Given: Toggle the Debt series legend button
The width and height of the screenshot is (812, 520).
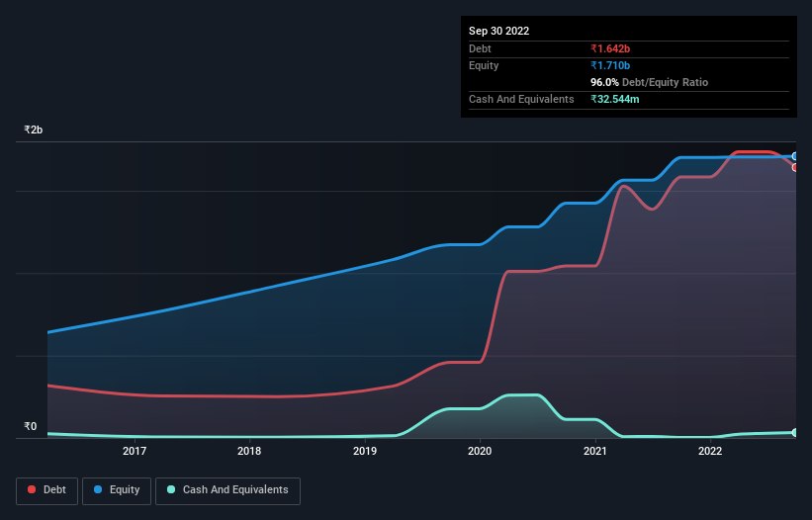Looking at the screenshot, I should tap(46, 490).
